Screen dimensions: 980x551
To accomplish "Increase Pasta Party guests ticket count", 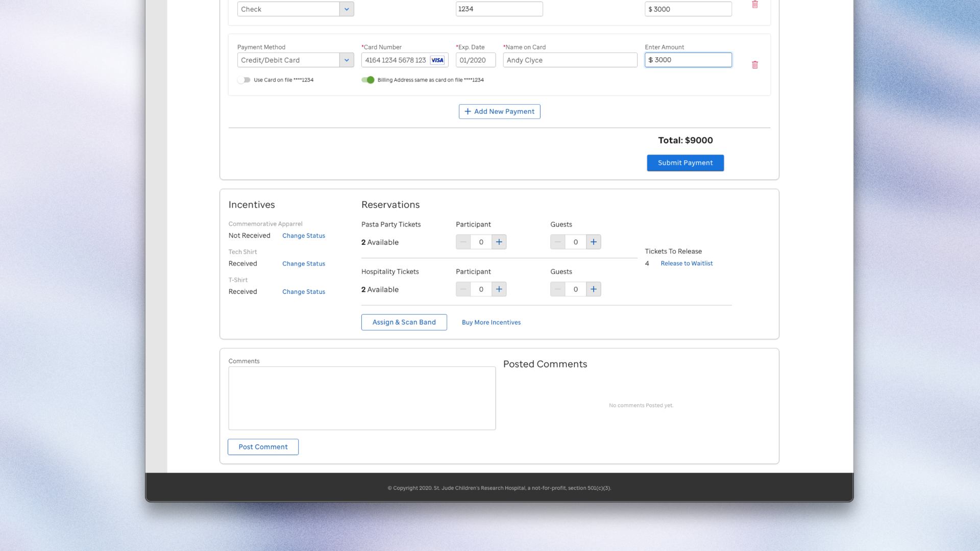I will click(x=593, y=242).
